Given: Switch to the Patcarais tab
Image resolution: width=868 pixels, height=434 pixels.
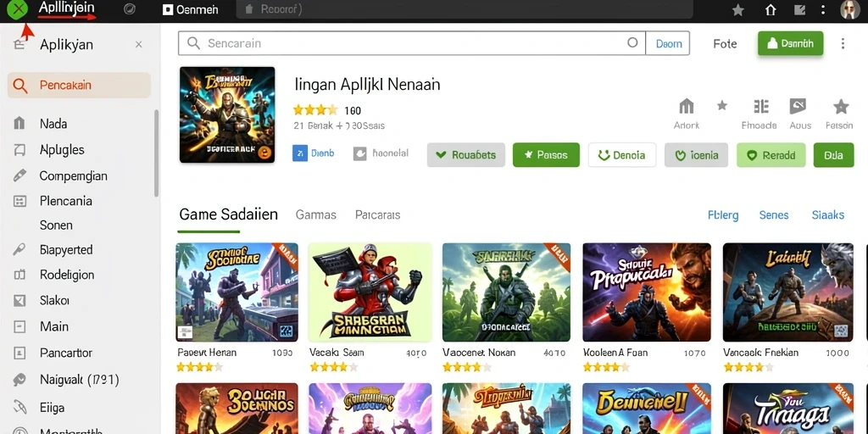Looking at the screenshot, I should pos(377,214).
